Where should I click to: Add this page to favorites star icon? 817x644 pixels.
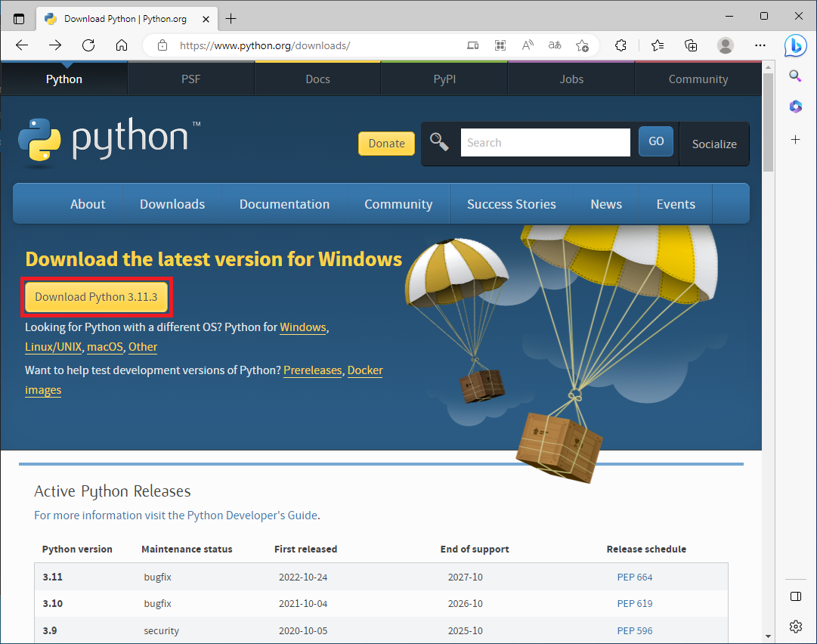pos(582,45)
